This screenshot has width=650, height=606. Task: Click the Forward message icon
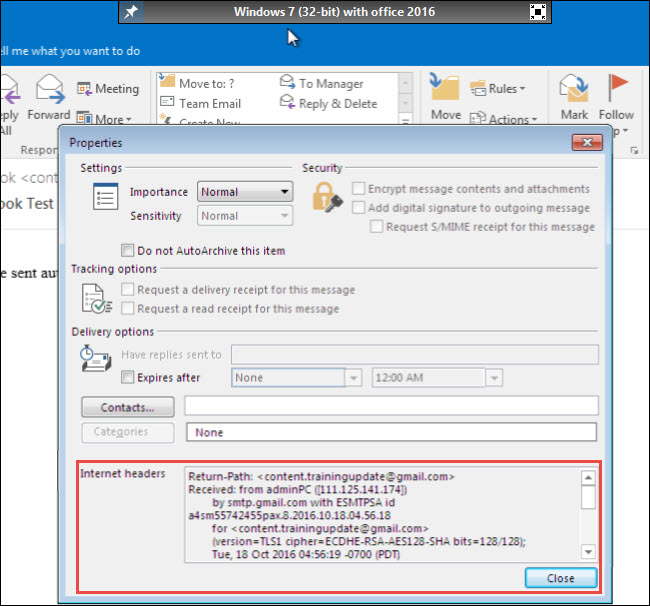click(x=49, y=92)
